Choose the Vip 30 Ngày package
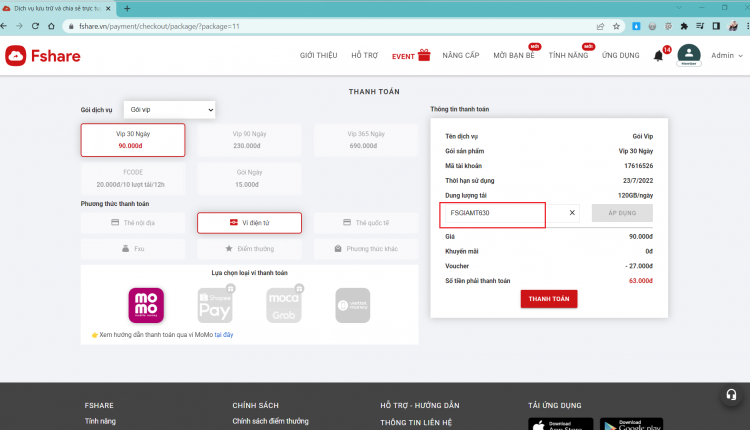Screen dimensions: 750x430 click(133, 140)
